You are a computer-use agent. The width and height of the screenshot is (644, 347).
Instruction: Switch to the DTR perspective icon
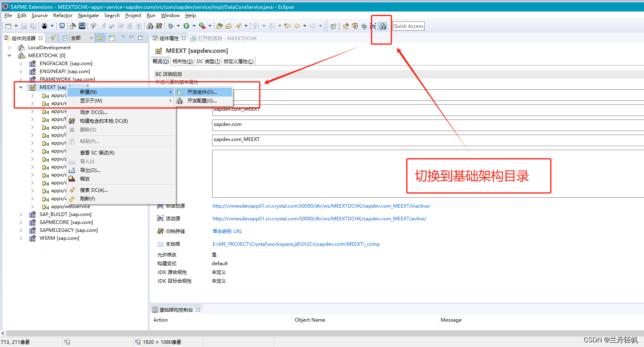coord(373,26)
